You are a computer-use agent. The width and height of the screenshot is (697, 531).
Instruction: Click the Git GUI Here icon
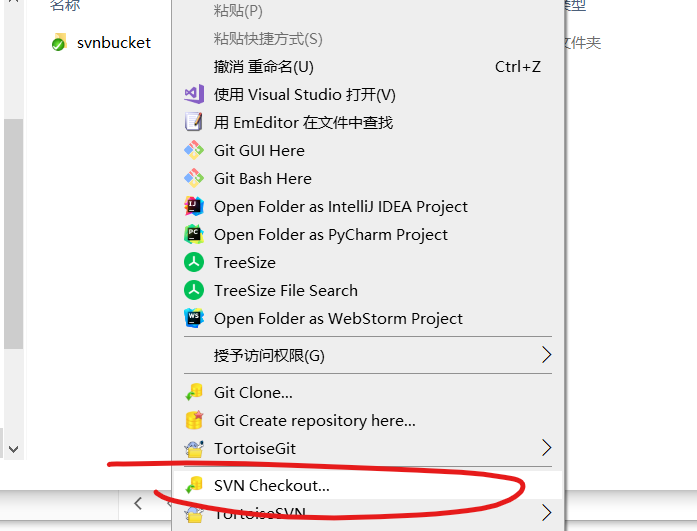pyautogui.click(x=194, y=150)
